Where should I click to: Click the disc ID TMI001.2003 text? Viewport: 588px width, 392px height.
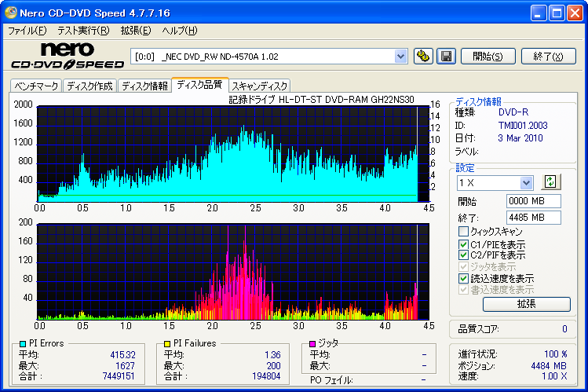pos(523,126)
